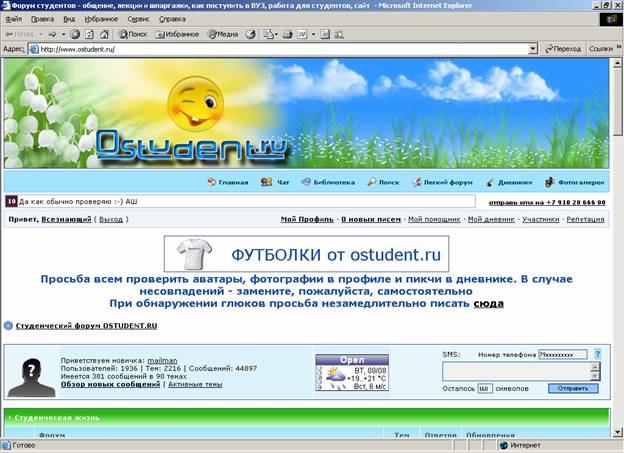Screen dimensions: 624x453
Task: Click the Выход logout link
Action: tap(111, 219)
